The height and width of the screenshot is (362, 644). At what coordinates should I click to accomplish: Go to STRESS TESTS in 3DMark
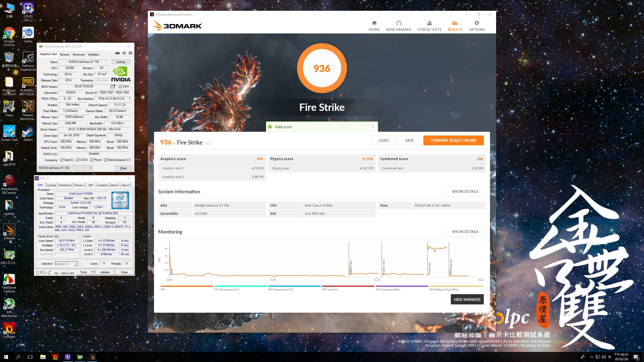[x=429, y=26]
